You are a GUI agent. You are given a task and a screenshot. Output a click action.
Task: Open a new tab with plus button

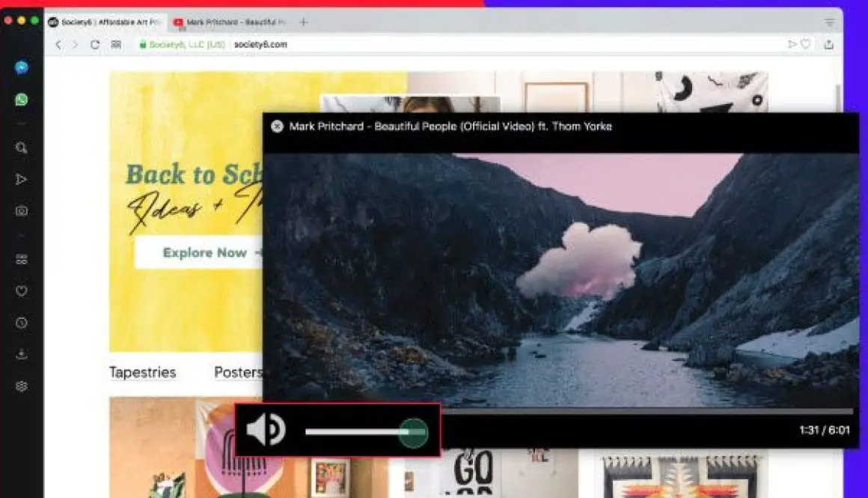pyautogui.click(x=303, y=22)
